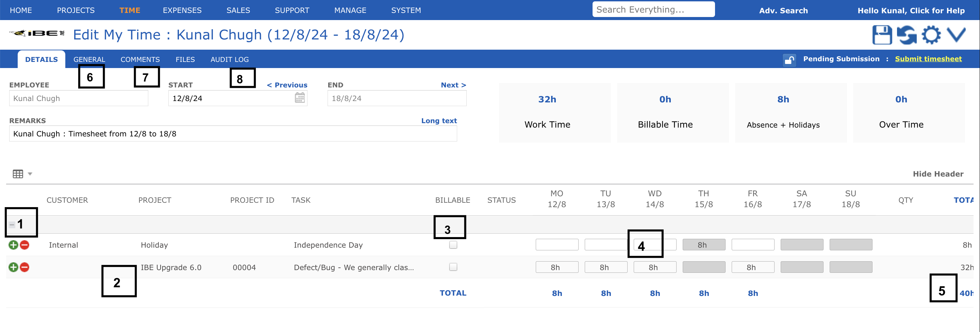Go to the next week with Next
This screenshot has width=980, height=332.
click(x=453, y=85)
